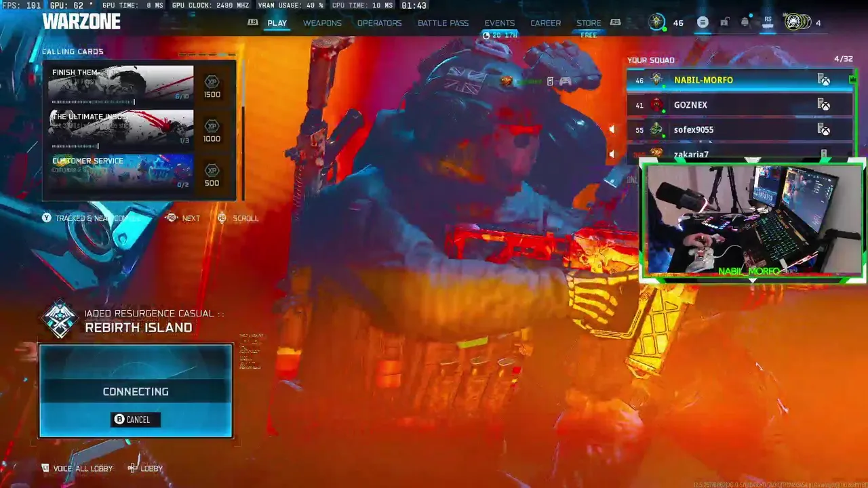
Task: Click the platform icon on GOZNEX row
Action: click(824, 105)
